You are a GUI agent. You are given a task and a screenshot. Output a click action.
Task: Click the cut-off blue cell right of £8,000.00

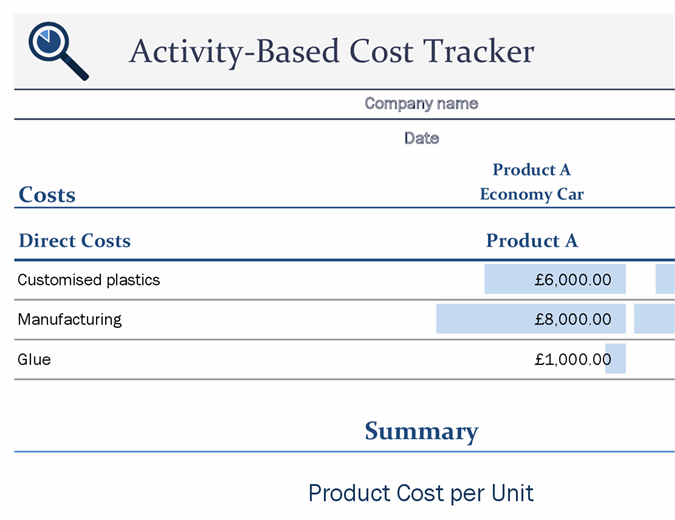coord(655,319)
